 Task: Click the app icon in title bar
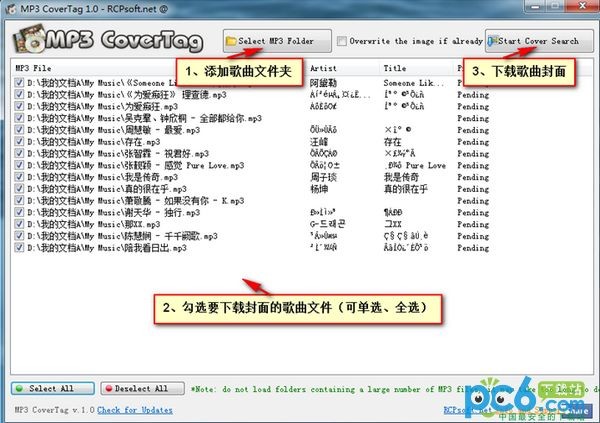tap(11, 8)
